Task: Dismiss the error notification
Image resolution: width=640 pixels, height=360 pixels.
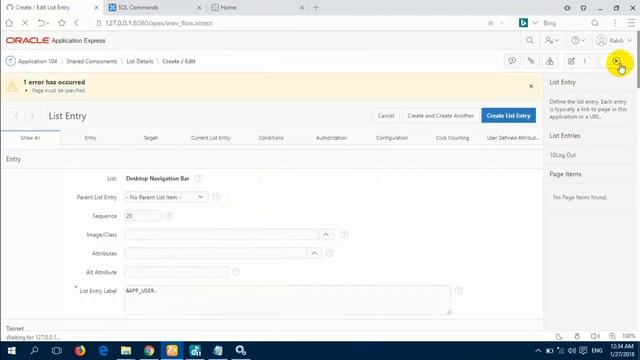Action: (531, 86)
